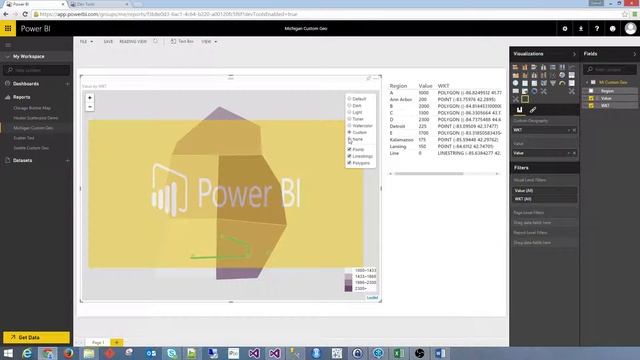Open the Michigan Custom Geo report
This screenshot has height=360, width=640.
[33, 128]
